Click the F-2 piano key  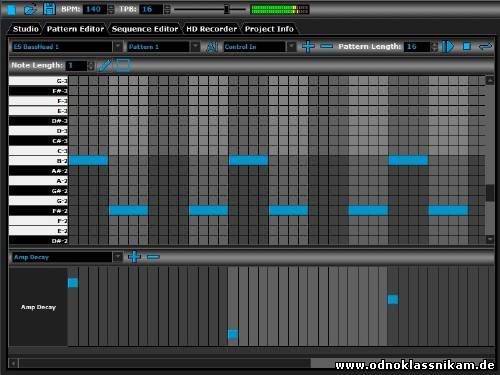(x=38, y=221)
